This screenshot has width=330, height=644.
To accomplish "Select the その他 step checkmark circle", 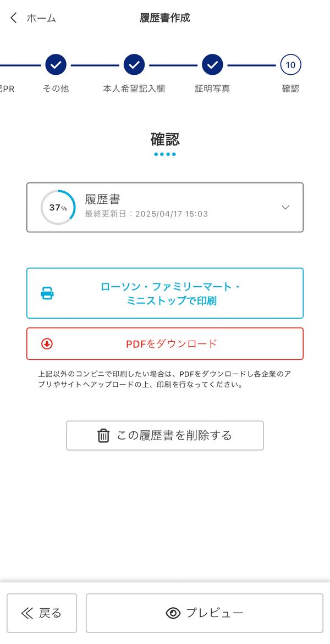I will pos(56,64).
